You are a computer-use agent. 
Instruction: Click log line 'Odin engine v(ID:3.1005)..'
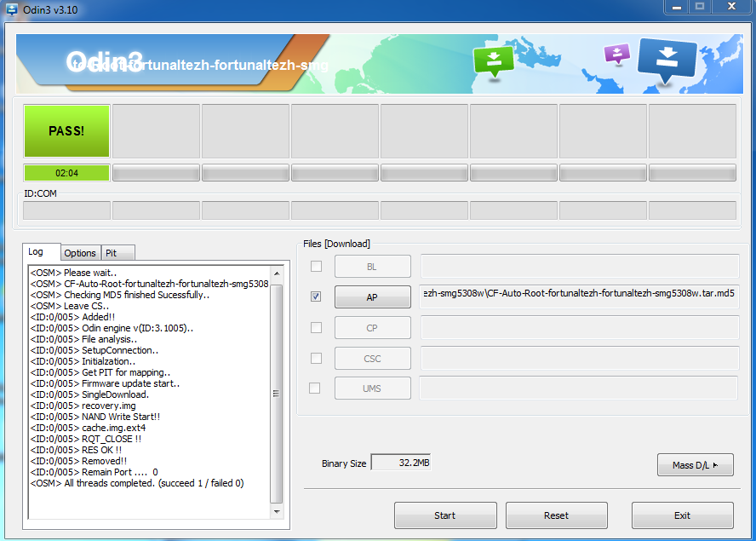pos(112,328)
